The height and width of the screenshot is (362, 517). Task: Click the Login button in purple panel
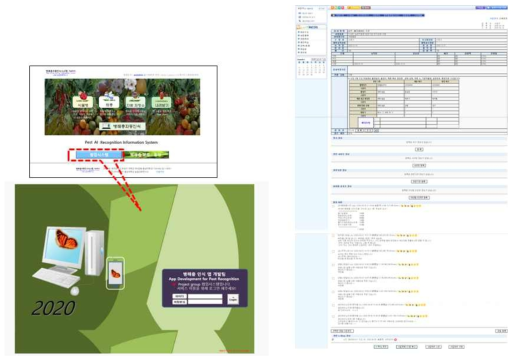coord(233,299)
